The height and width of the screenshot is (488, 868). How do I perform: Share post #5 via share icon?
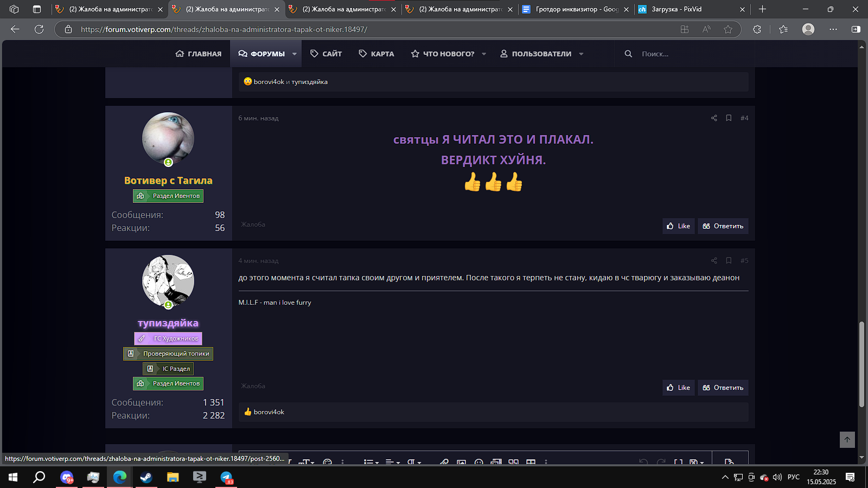[x=714, y=261]
